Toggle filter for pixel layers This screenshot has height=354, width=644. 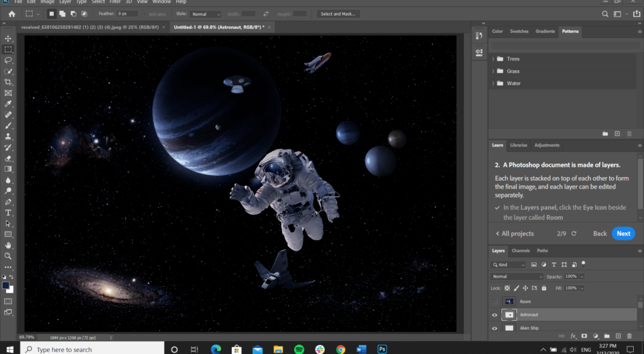(534, 265)
